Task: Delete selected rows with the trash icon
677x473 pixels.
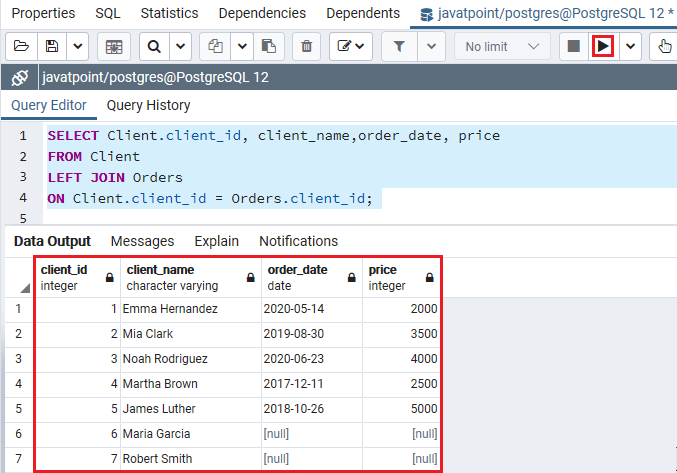Action: pyautogui.click(x=307, y=46)
